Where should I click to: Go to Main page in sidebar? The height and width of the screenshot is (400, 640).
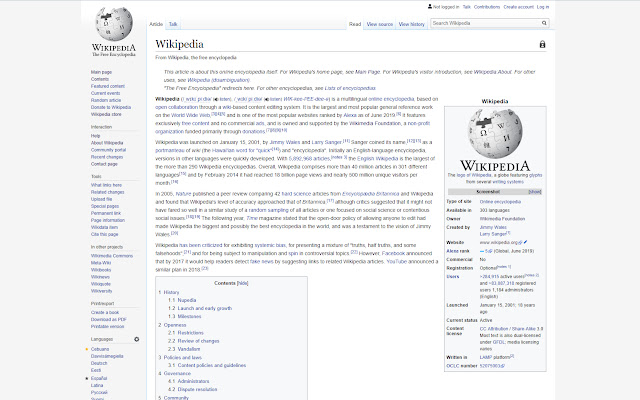(101, 72)
